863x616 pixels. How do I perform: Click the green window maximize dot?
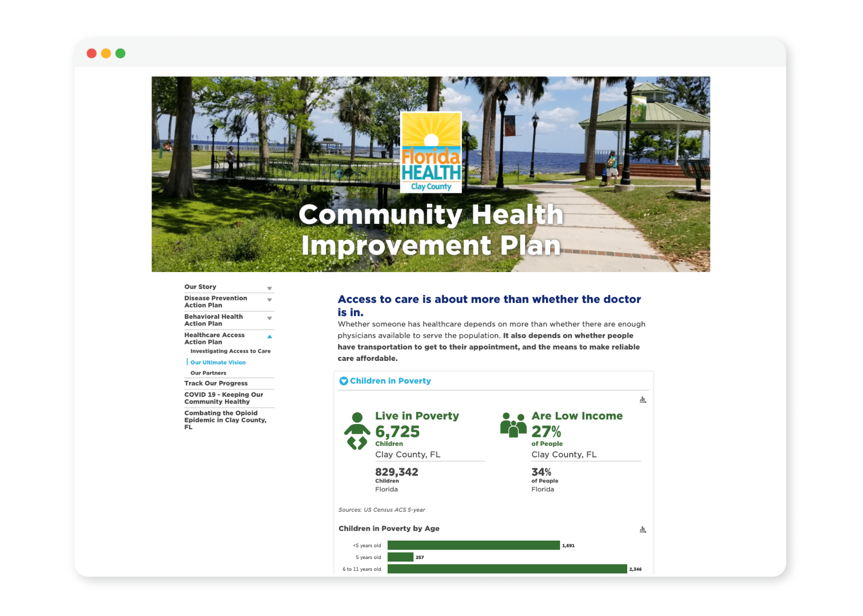120,53
